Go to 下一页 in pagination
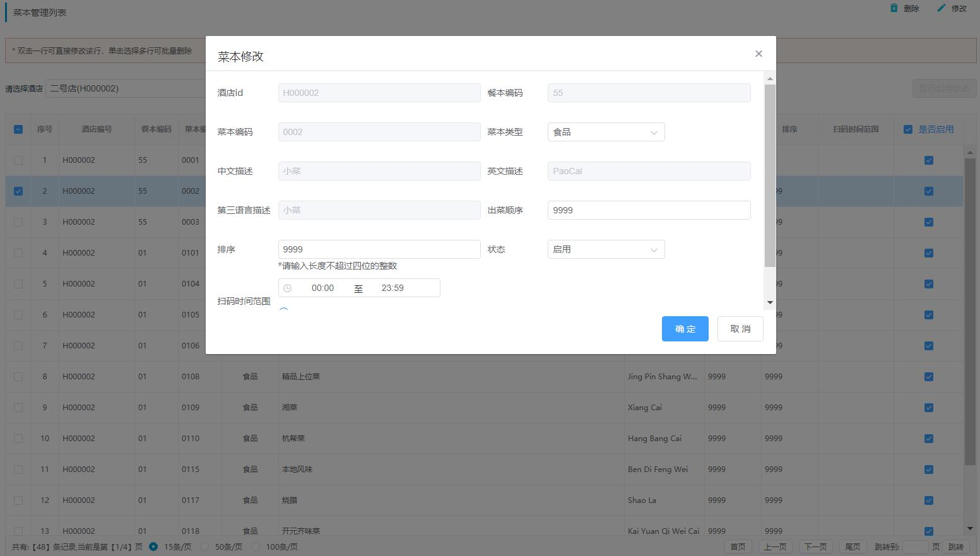This screenshot has width=980, height=556. click(x=815, y=547)
